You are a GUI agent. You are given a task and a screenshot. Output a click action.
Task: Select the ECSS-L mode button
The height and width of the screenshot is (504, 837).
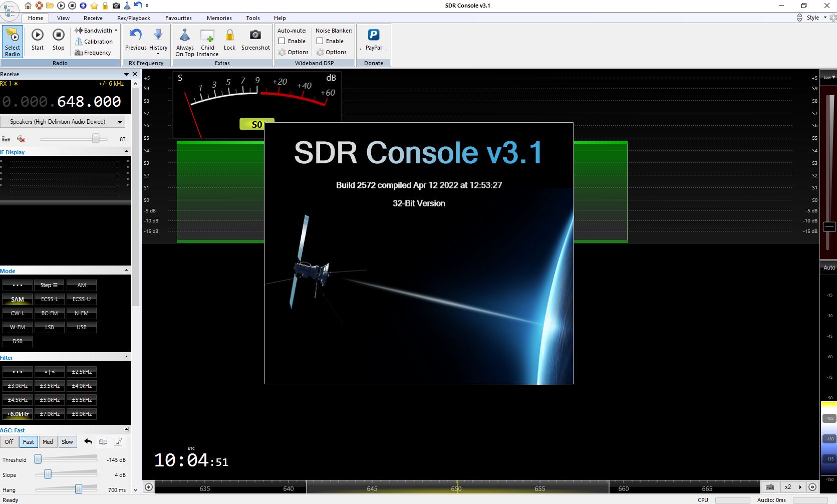(50, 299)
